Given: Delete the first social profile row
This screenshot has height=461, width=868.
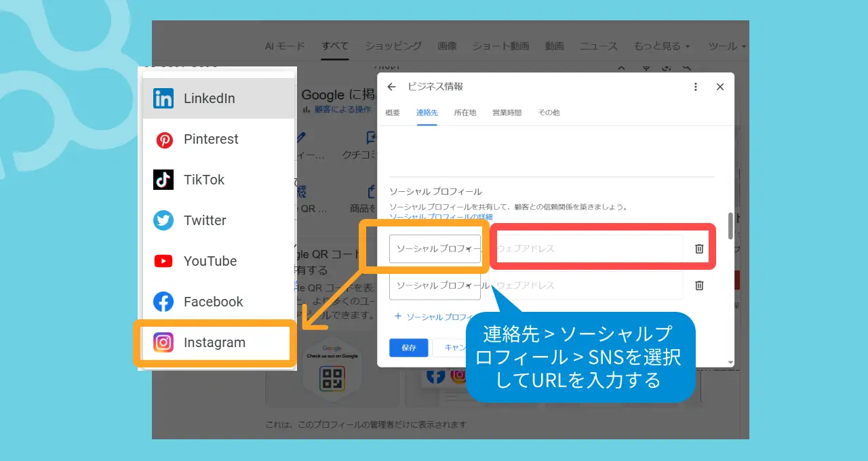Looking at the screenshot, I should click(x=699, y=249).
